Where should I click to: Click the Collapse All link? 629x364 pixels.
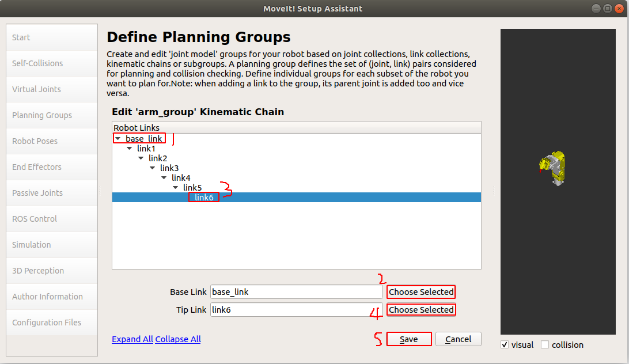pos(178,339)
